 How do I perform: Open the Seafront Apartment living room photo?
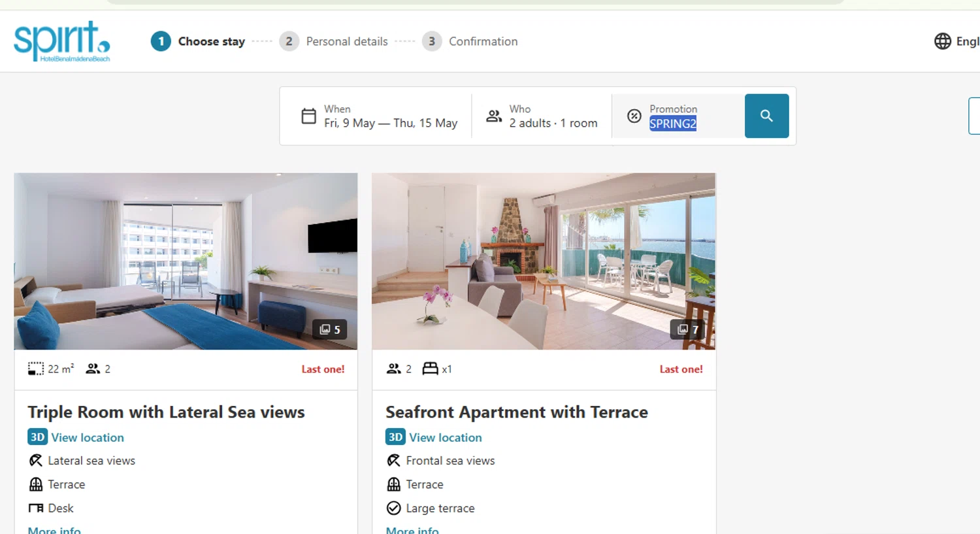coord(544,261)
